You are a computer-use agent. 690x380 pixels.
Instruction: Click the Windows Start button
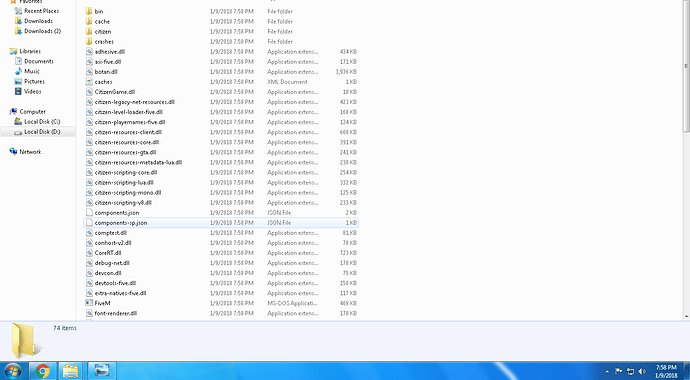click(x=12, y=371)
